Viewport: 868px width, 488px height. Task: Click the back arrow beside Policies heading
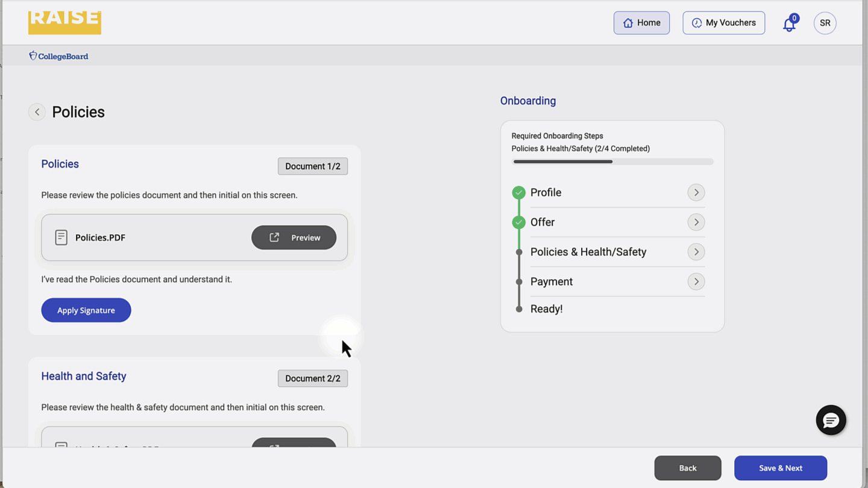coord(37,112)
